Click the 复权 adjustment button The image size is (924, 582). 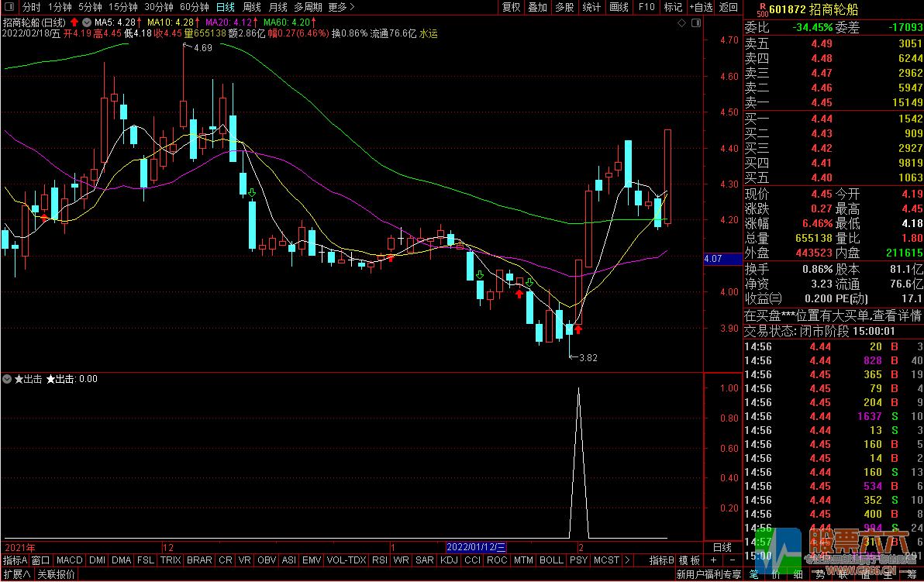[x=511, y=7]
